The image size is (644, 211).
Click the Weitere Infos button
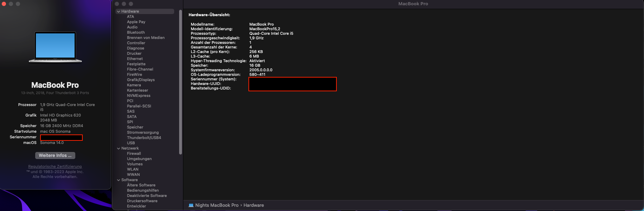[x=55, y=155]
